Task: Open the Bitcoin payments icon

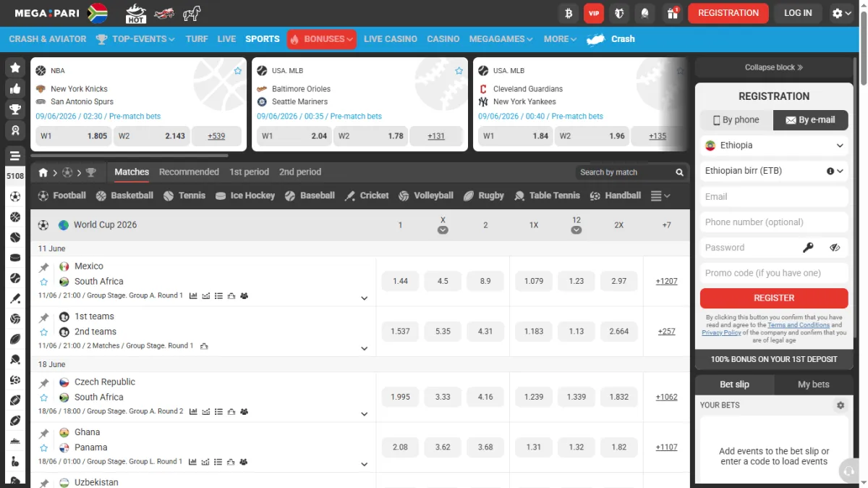Action: 569,13
